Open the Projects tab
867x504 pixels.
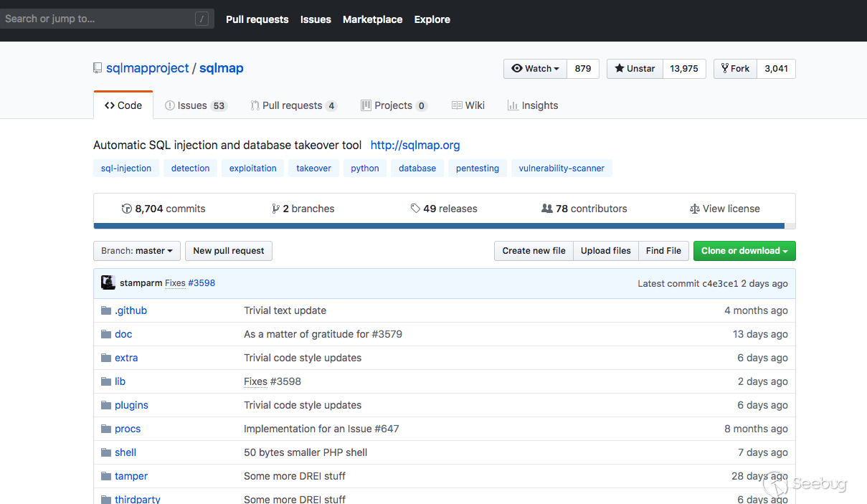coord(394,105)
